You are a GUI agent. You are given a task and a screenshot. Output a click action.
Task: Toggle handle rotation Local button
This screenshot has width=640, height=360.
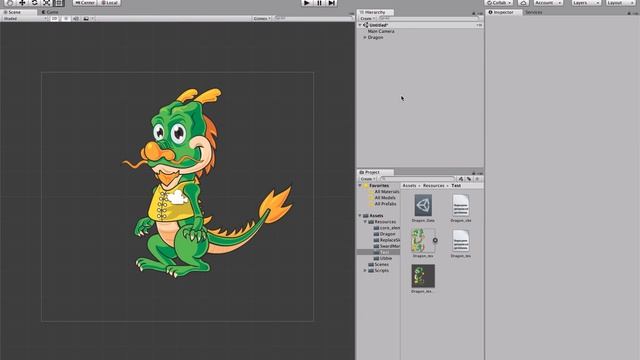(109, 2)
